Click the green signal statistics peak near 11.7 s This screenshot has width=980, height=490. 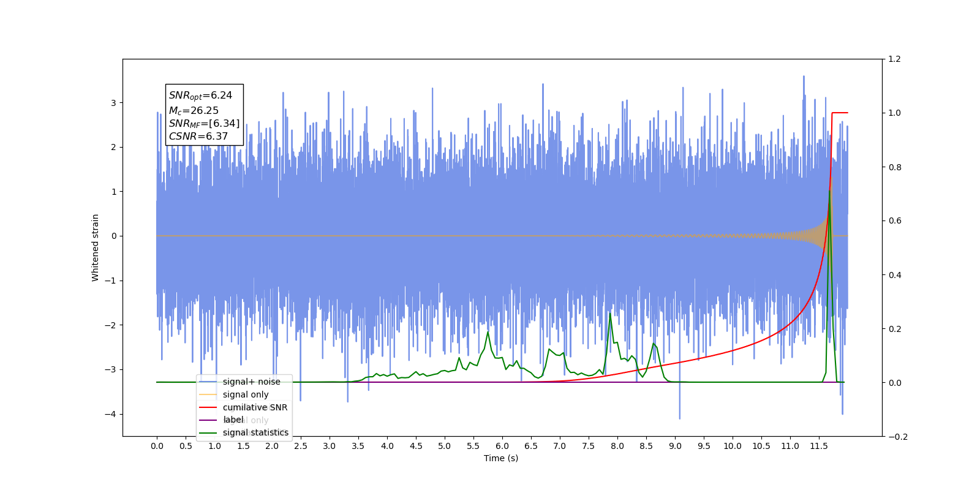[830, 191]
